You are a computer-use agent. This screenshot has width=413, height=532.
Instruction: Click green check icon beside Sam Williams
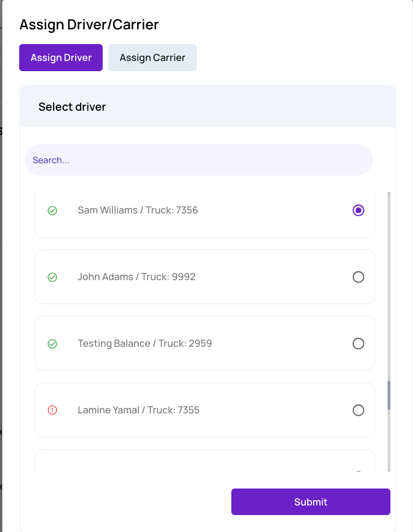click(x=52, y=211)
